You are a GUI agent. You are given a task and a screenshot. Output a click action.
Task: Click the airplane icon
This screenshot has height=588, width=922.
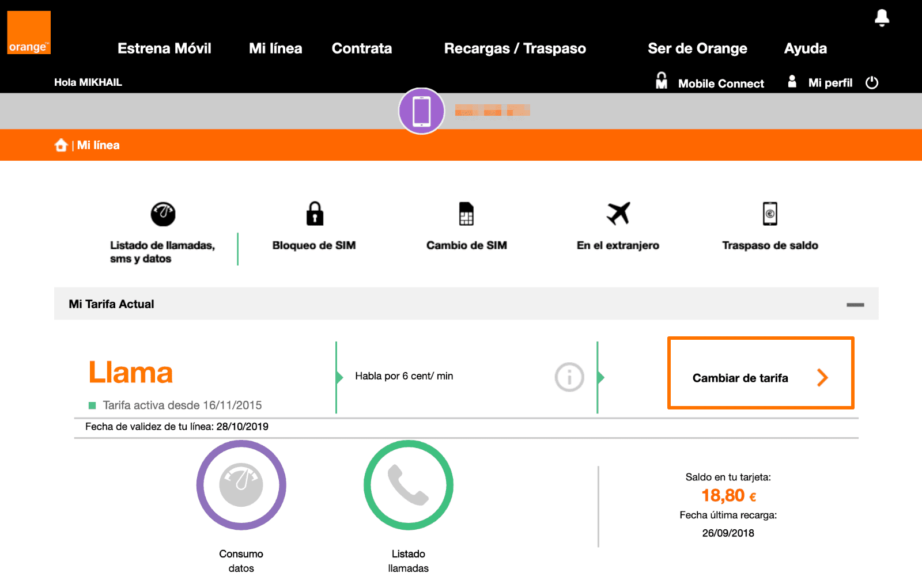pyautogui.click(x=618, y=213)
